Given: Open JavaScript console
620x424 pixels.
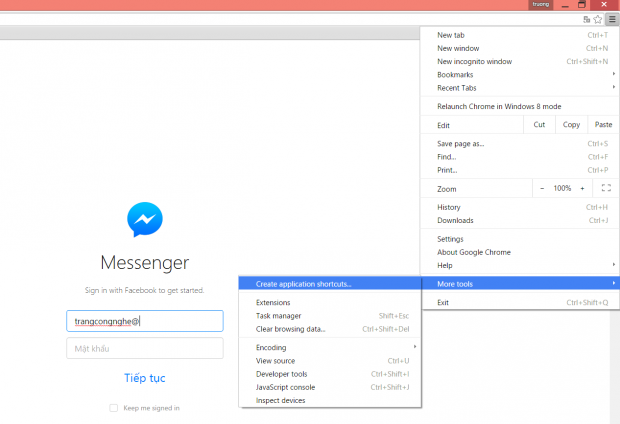Looking at the screenshot, I should [330, 387].
